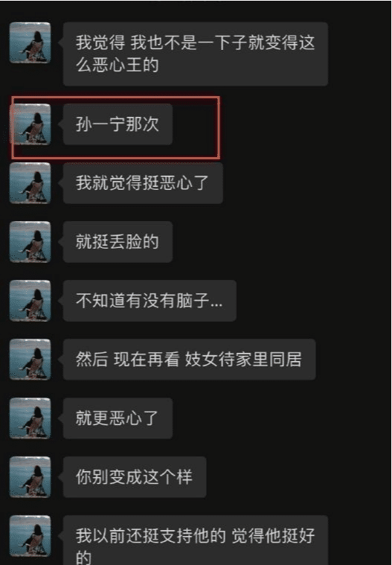Select the '你别变成这个样' message bubble

[x=135, y=476]
